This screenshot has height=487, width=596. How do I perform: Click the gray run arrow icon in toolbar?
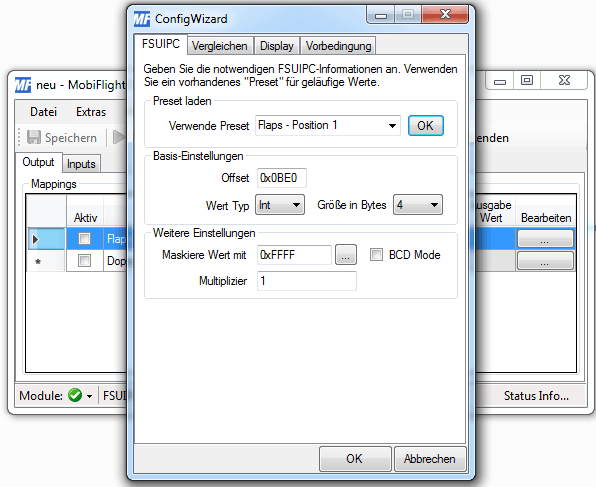click(119, 137)
